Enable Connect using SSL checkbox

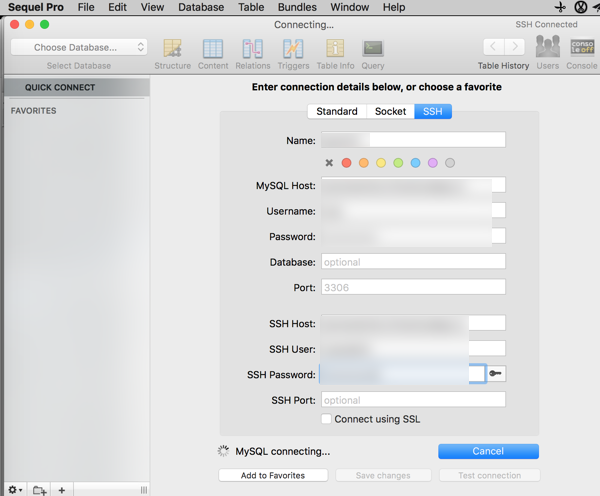pyautogui.click(x=326, y=419)
